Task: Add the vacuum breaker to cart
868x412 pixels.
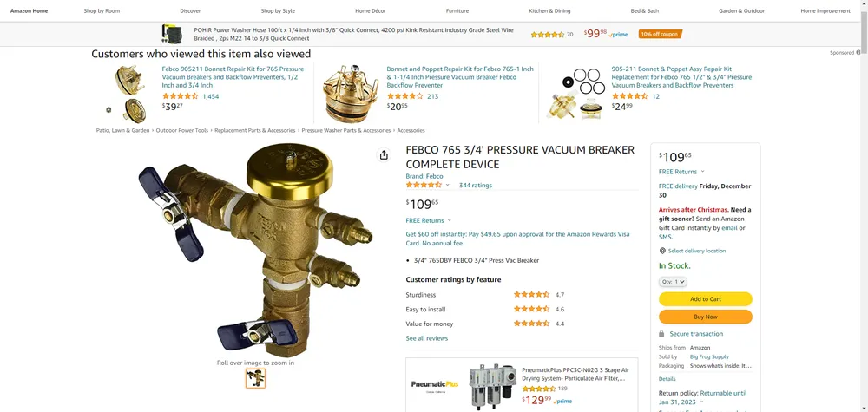Action: [x=705, y=299]
